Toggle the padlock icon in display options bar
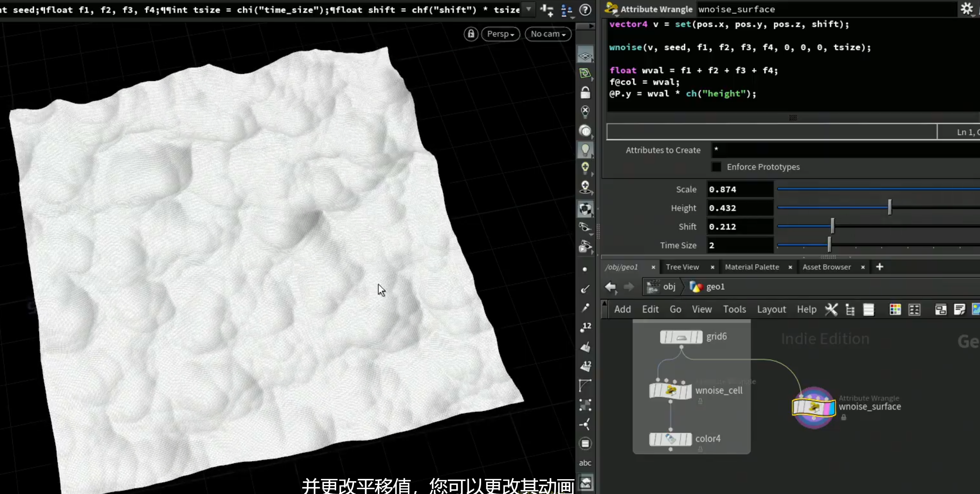980x494 pixels. (x=585, y=93)
